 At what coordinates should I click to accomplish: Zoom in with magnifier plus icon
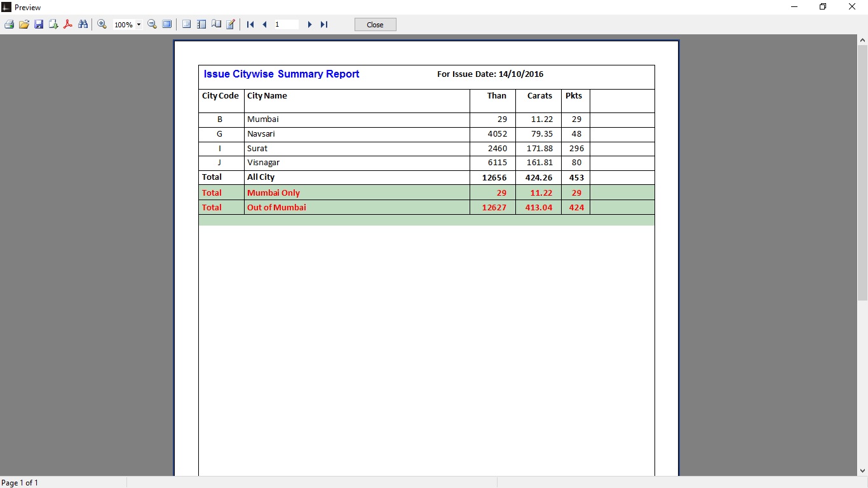pyautogui.click(x=102, y=24)
